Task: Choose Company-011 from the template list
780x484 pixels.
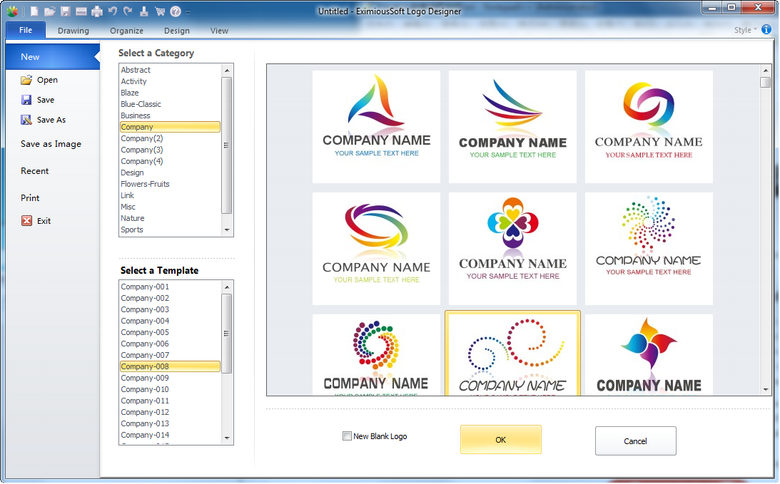Action: point(145,401)
